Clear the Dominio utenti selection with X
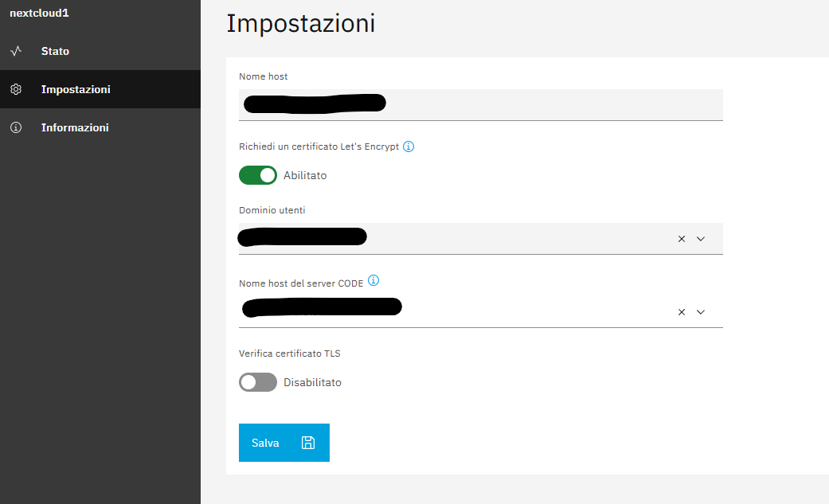 tap(681, 239)
